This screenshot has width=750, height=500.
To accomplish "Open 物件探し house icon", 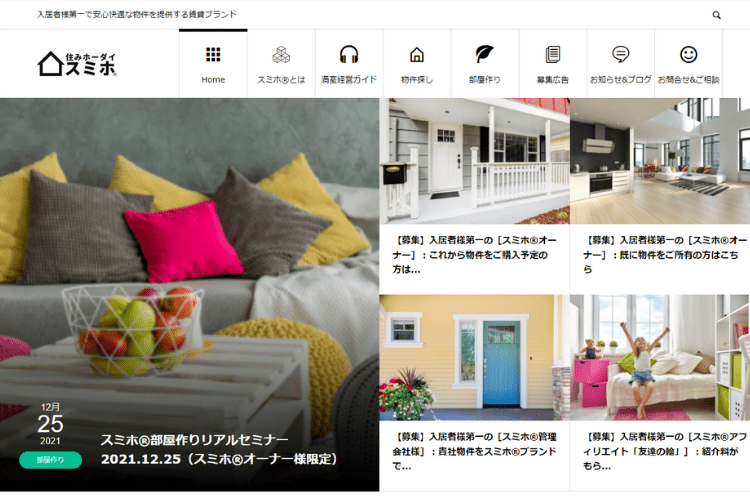I will pyautogui.click(x=417, y=55).
